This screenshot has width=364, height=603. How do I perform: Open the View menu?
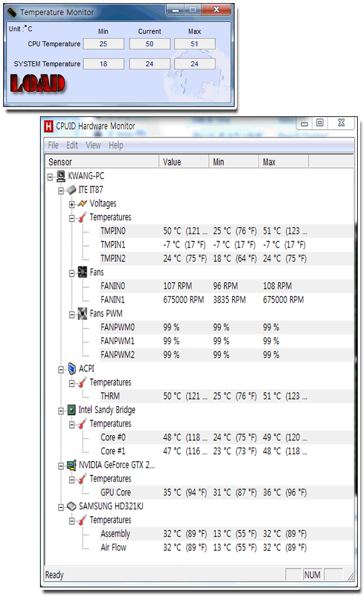coord(93,145)
